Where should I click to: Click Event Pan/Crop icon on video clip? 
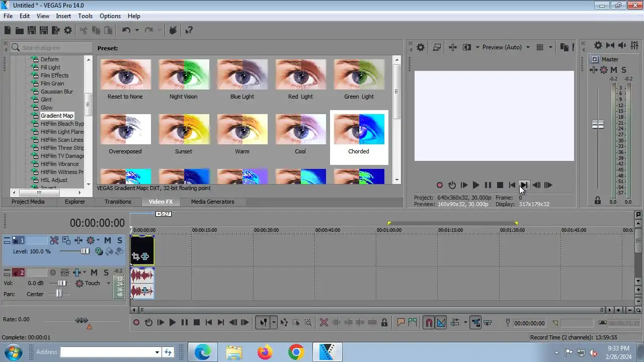coord(136,257)
